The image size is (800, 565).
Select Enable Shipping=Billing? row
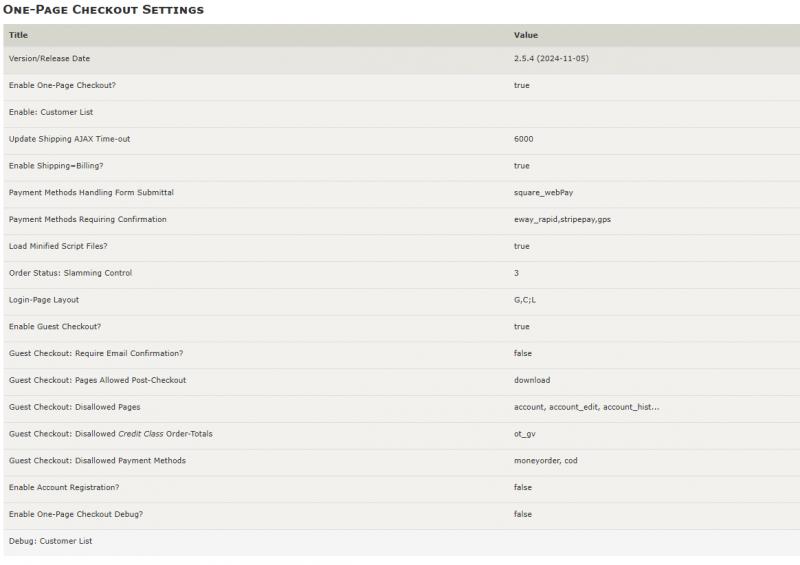402,166
